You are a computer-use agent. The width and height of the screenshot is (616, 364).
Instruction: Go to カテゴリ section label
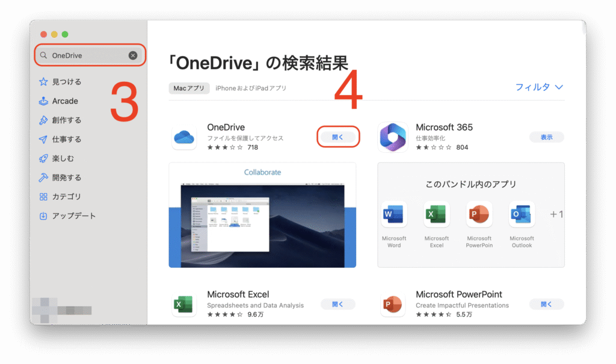67,197
